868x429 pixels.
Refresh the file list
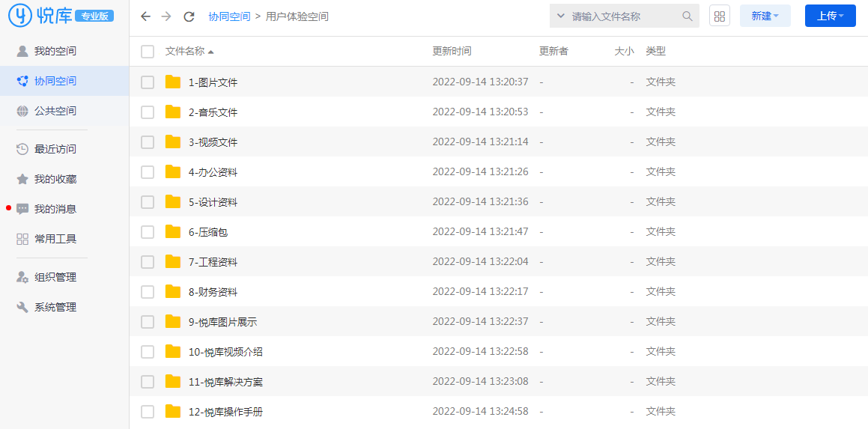tap(189, 16)
